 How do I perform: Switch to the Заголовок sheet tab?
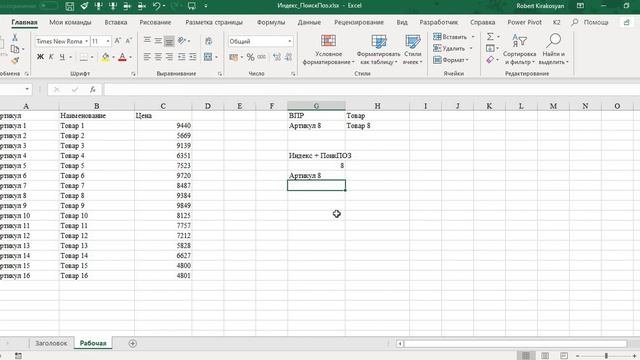coord(51,343)
